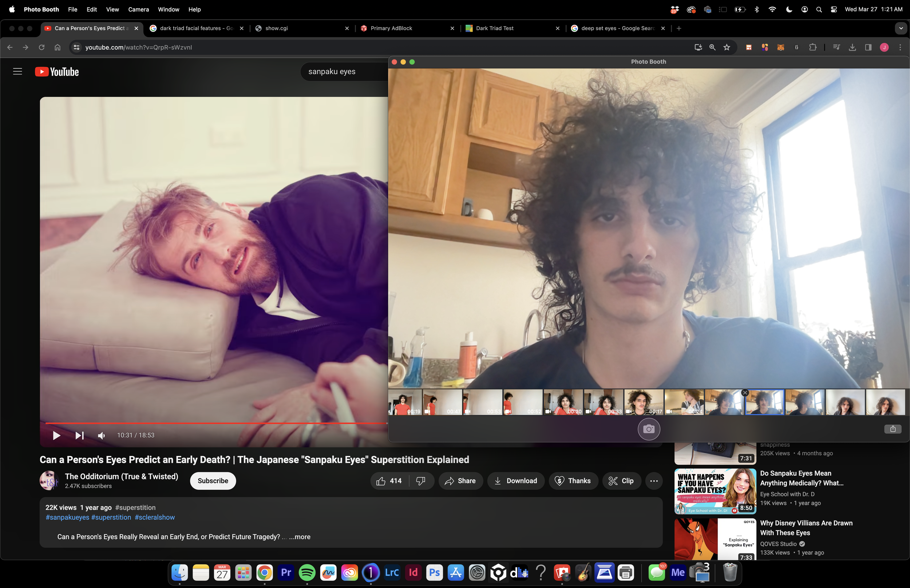The height and width of the screenshot is (588, 910).
Task: Subscribe to The Odditorium channel
Action: pyautogui.click(x=213, y=481)
